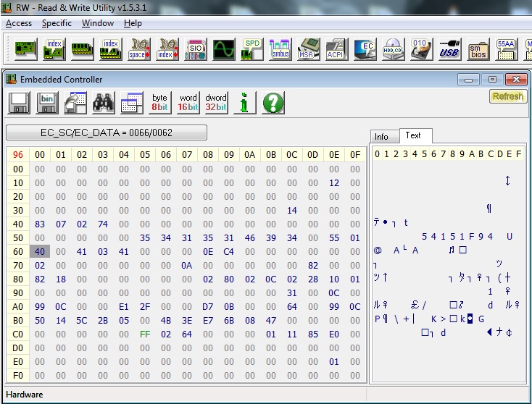Open the SMBus device tool
This screenshot has width=532, height=404.
(280, 49)
